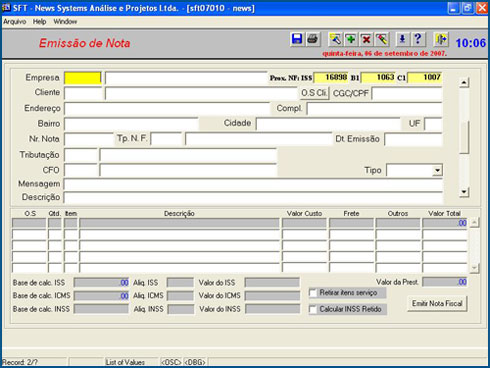Click the Emitir Nota Fiscal button
This screenshot has height=368, width=490.
point(437,304)
